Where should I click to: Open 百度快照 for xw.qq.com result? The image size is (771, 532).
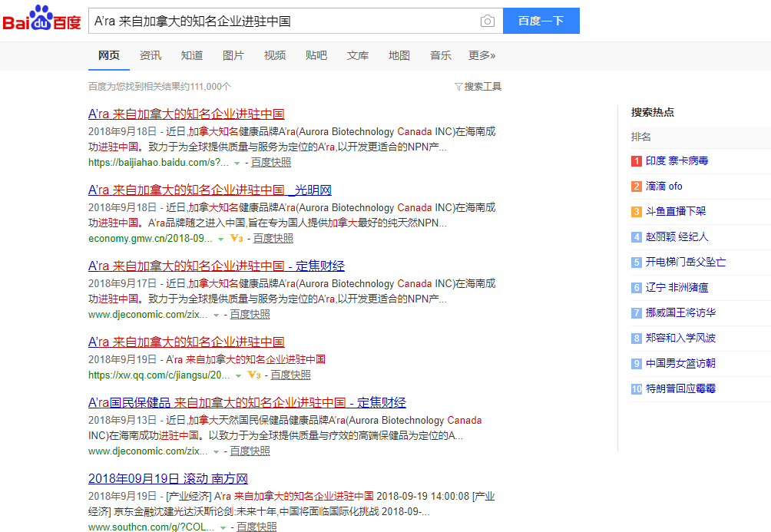(x=290, y=375)
